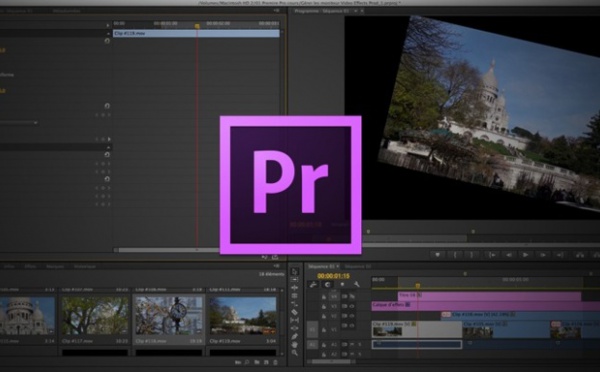Select the Track Select tool

[294, 280]
